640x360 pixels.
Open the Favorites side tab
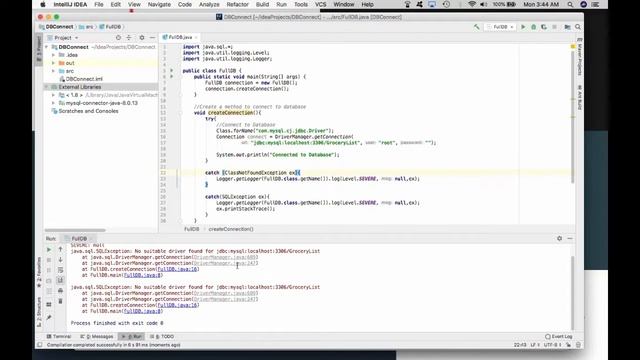tap(39, 273)
